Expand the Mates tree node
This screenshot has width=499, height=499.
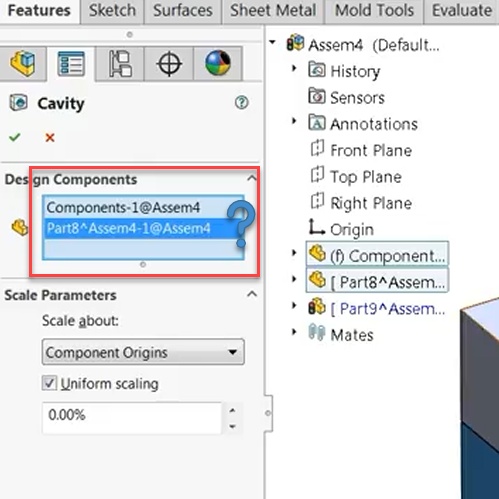click(294, 332)
